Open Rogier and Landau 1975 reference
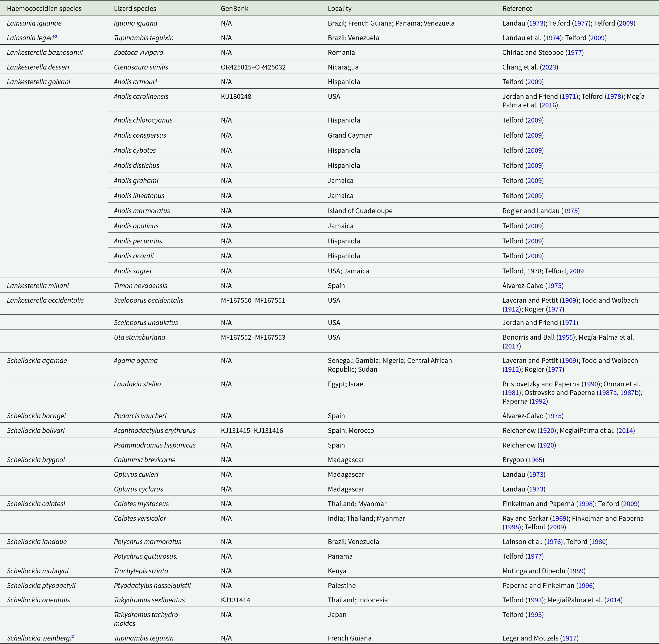Image resolution: width=659 pixels, height=644 pixels. click(x=570, y=211)
